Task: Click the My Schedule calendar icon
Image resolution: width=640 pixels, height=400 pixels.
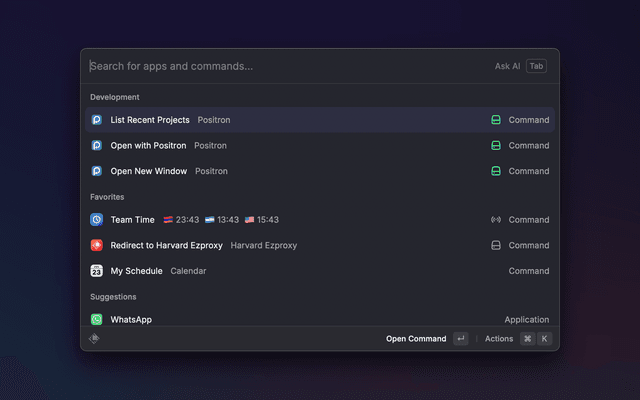Action: pos(97,271)
